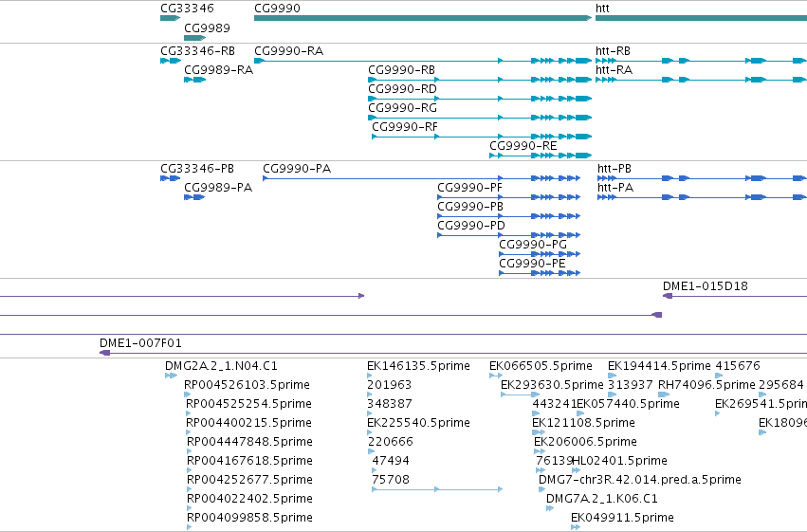Select protein CG9990-PB
Image resolution: width=807 pixels, height=532 pixels.
pyautogui.click(x=470, y=207)
